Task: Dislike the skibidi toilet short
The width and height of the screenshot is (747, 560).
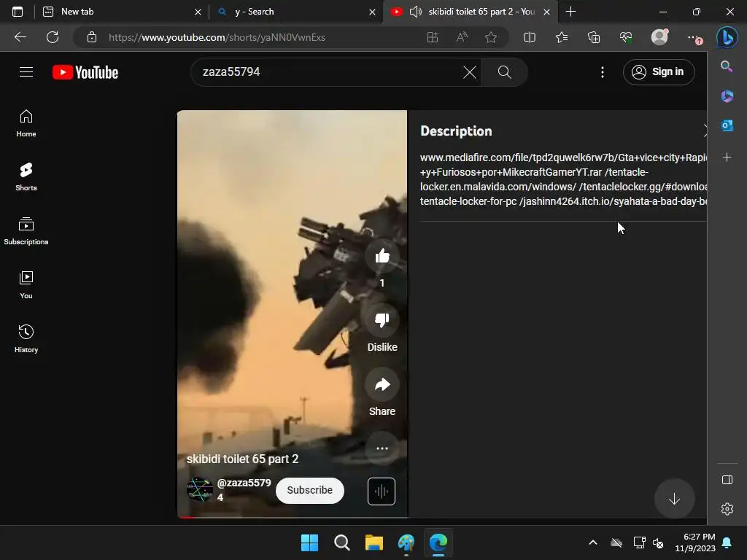Action: click(382, 319)
